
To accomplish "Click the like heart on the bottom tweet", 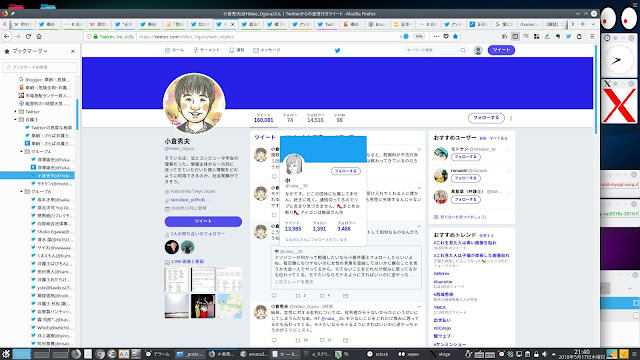I will pyautogui.click(x=322, y=340).
